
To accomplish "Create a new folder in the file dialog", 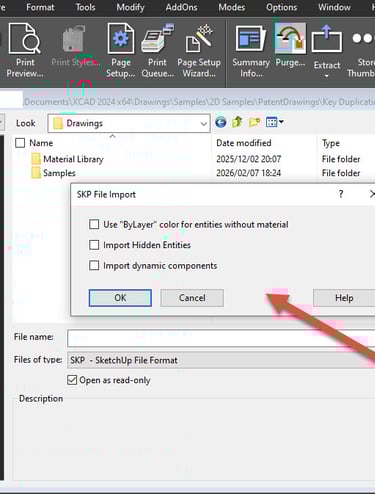I will pyautogui.click(x=254, y=122).
